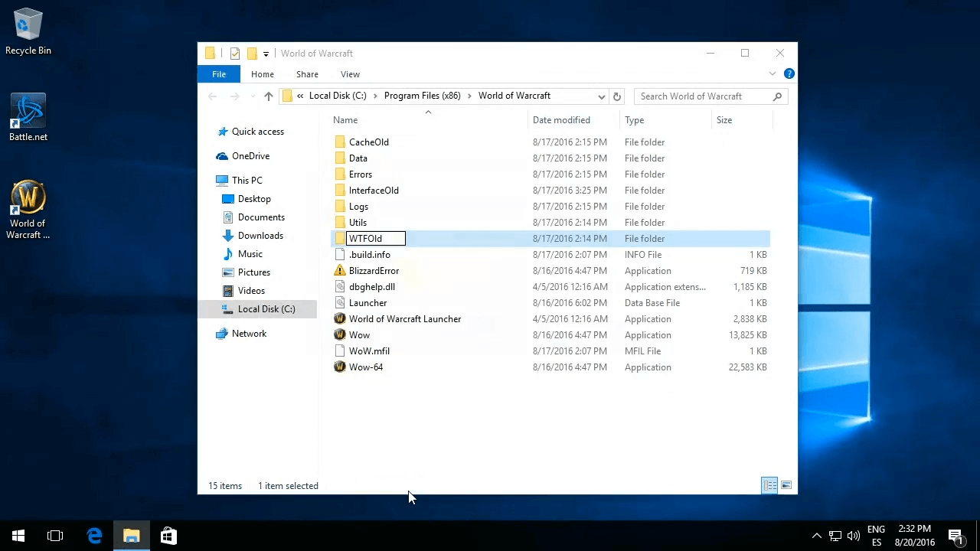Click World of Warcraft in address bar

pos(514,96)
